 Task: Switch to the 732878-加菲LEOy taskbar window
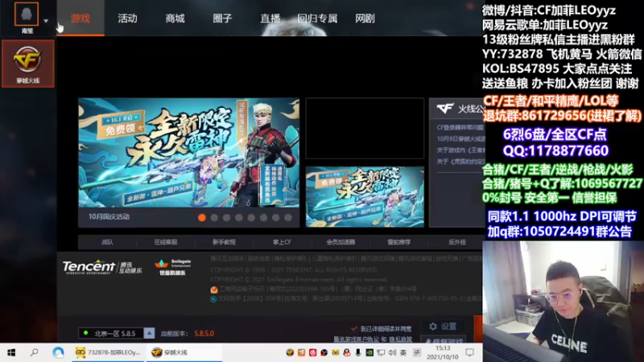point(108,352)
